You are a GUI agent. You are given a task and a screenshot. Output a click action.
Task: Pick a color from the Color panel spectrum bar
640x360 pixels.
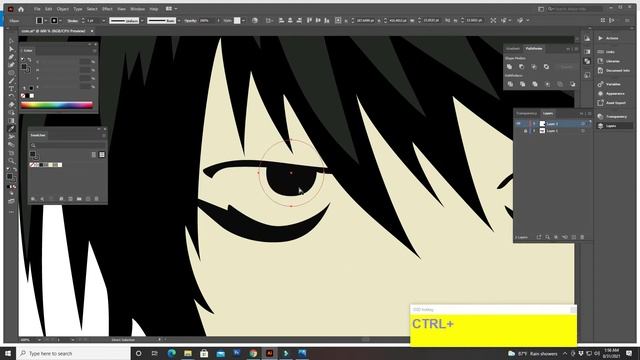[57, 105]
